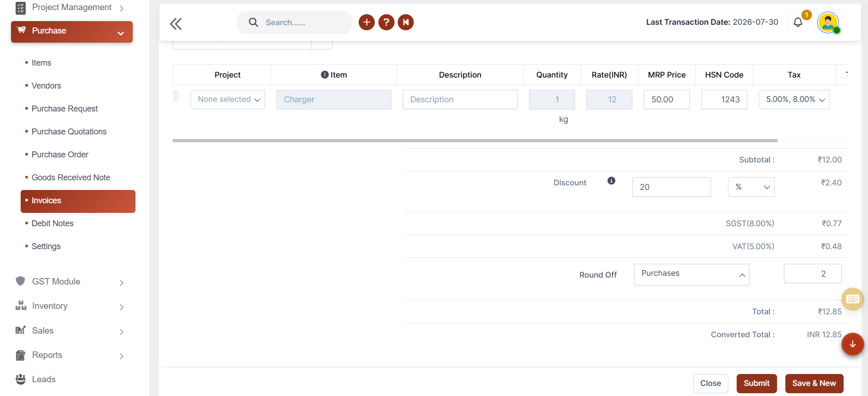Click the Reports icon in sidebar
Viewport: 868px width, 396px height.
(21, 355)
